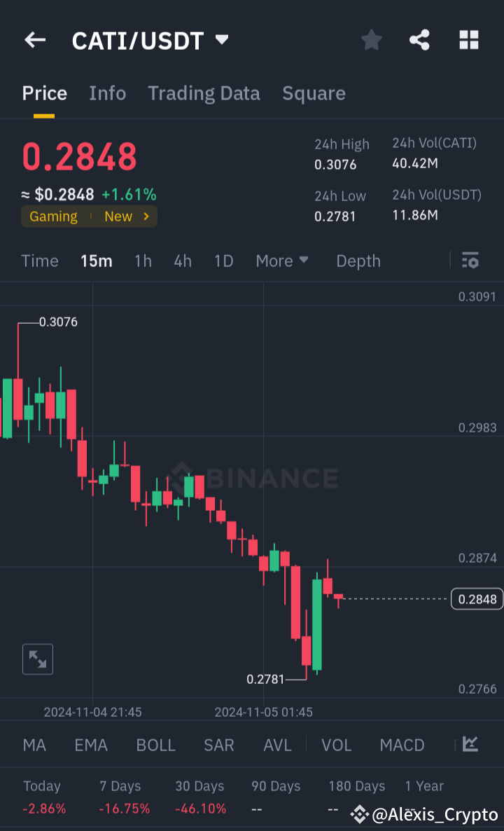Open the share icon

pos(419,40)
